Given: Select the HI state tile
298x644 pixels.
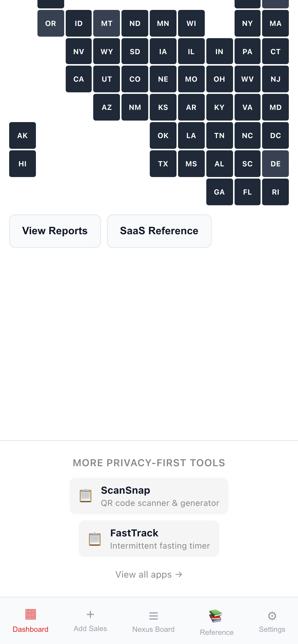Looking at the screenshot, I should tap(22, 164).
